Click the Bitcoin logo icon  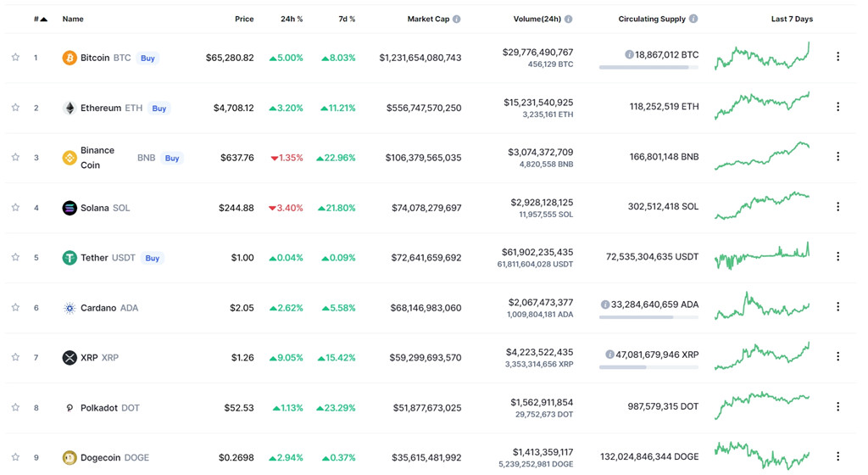click(x=70, y=58)
